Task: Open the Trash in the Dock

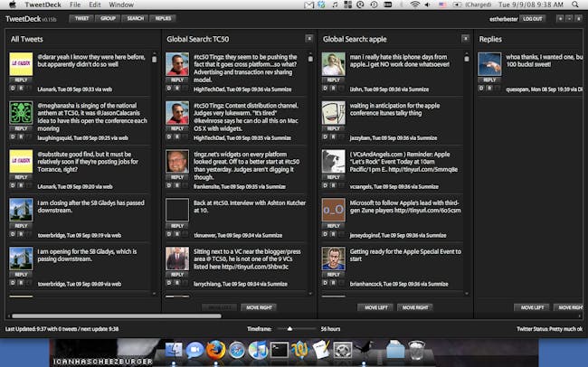Action: coord(416,350)
